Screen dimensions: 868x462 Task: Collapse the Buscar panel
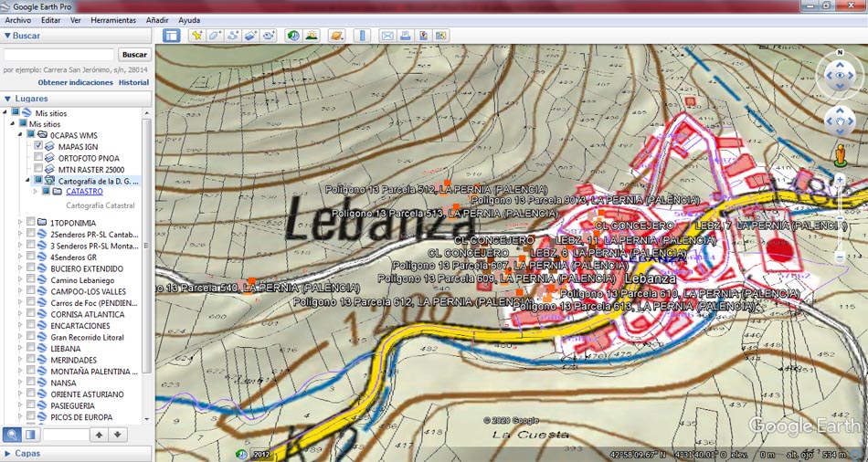pyautogui.click(x=7, y=36)
